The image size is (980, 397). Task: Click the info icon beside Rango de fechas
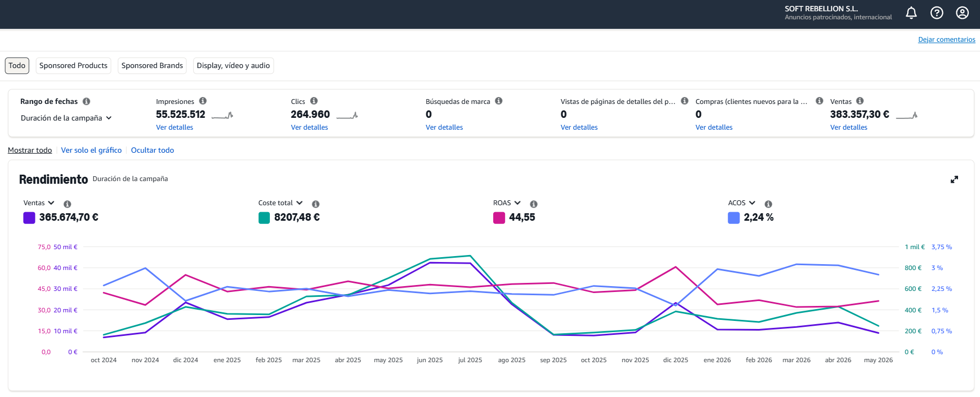click(x=86, y=101)
